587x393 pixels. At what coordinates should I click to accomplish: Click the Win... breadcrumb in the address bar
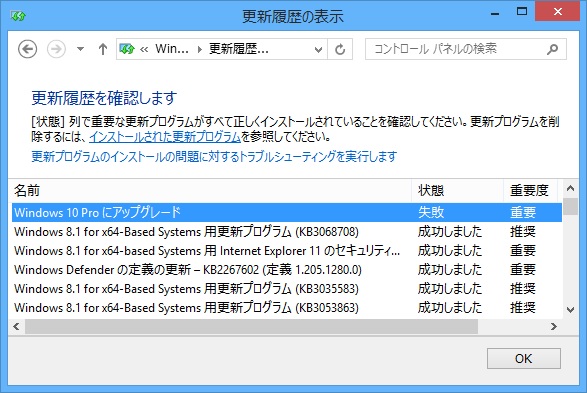click(172, 49)
